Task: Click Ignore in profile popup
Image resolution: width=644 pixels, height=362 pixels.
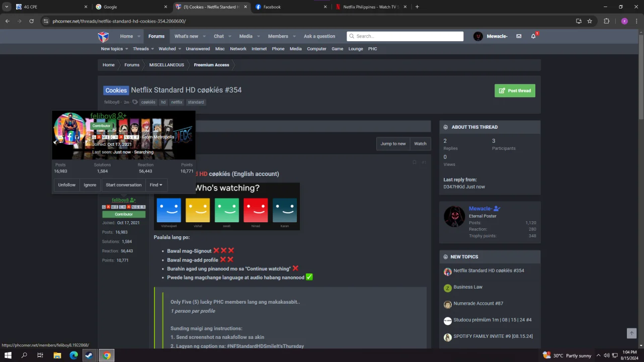Action: 90,185
